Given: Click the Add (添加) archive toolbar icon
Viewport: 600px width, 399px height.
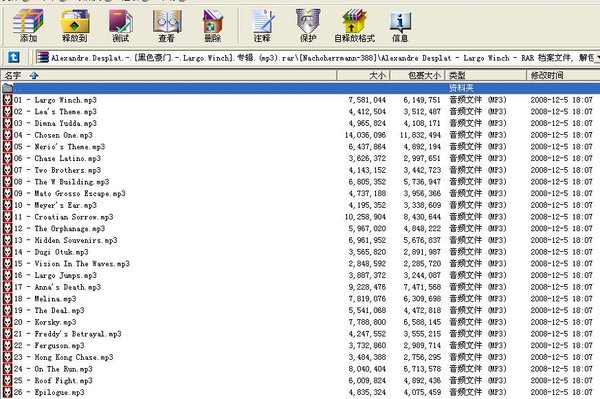Looking at the screenshot, I should [28, 25].
